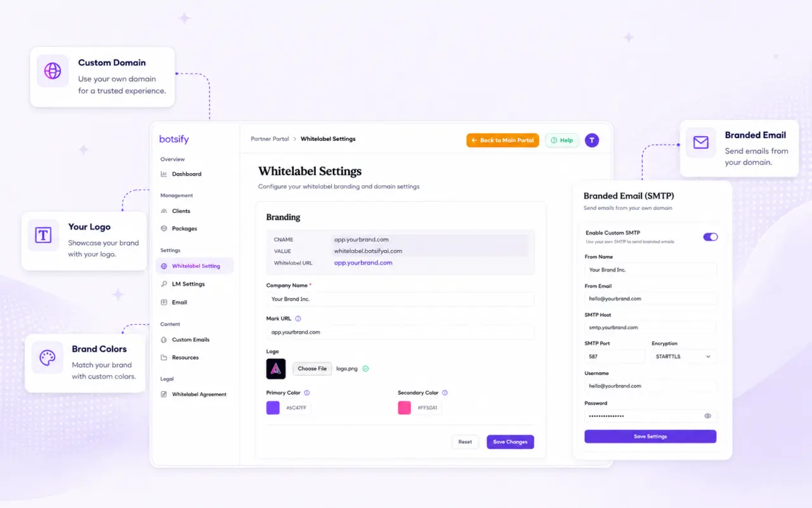
Task: Click the botsify logo
Action: coord(174,139)
